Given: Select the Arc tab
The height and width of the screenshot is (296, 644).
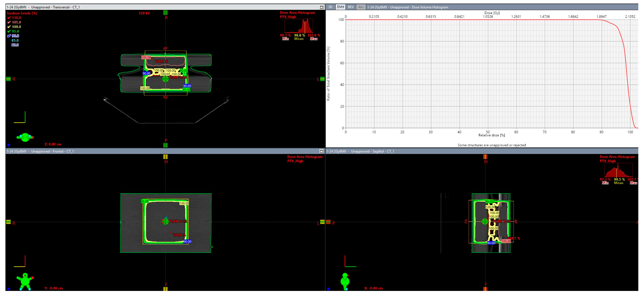Looking at the screenshot, I should (361, 7).
